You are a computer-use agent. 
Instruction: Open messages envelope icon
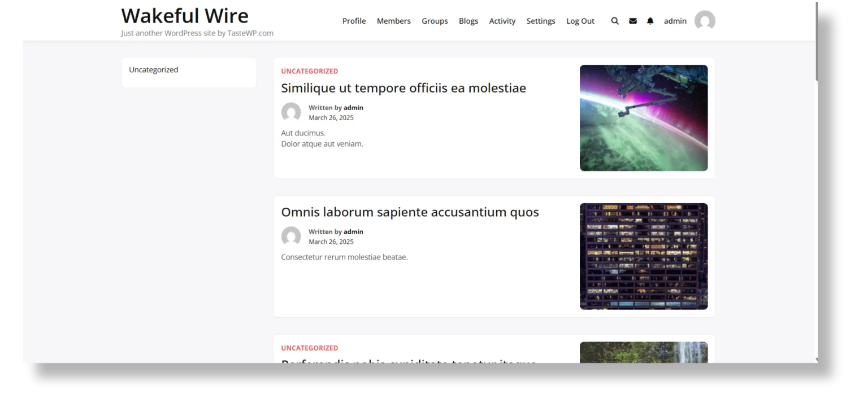(x=633, y=21)
